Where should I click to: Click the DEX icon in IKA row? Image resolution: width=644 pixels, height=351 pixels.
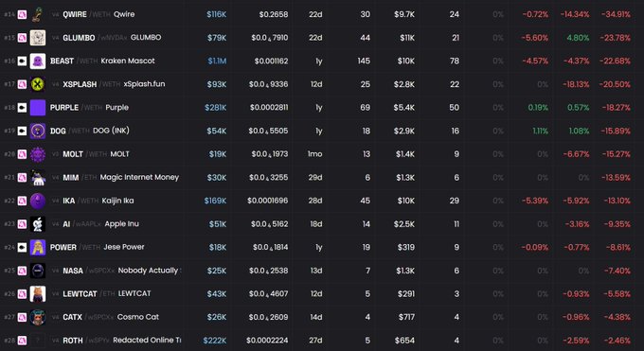click(22, 201)
